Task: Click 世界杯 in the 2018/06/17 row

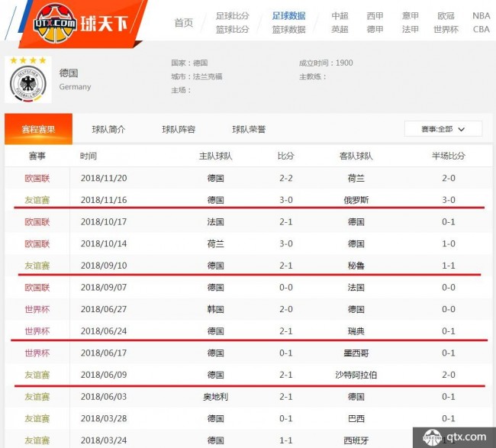Action: point(37,353)
